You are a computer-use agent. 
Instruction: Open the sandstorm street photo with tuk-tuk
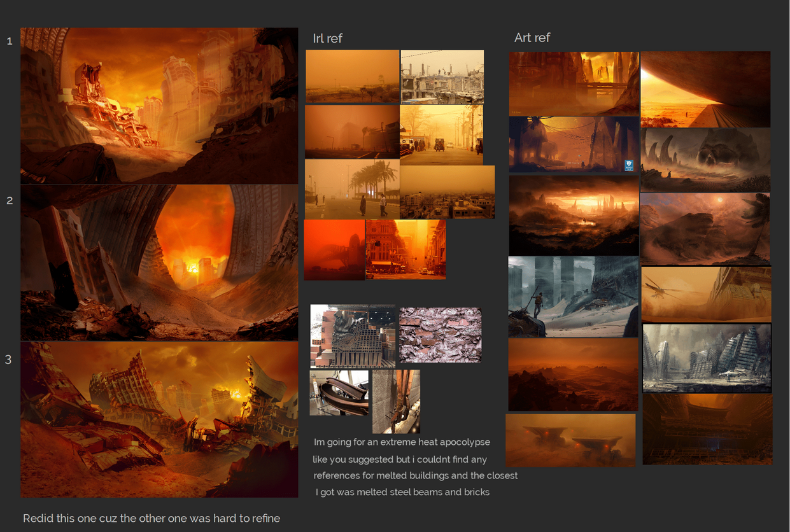[x=441, y=135]
